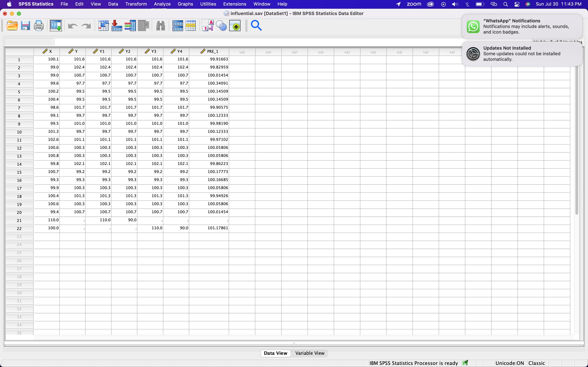Search the application with magnifier icon

coord(256,26)
